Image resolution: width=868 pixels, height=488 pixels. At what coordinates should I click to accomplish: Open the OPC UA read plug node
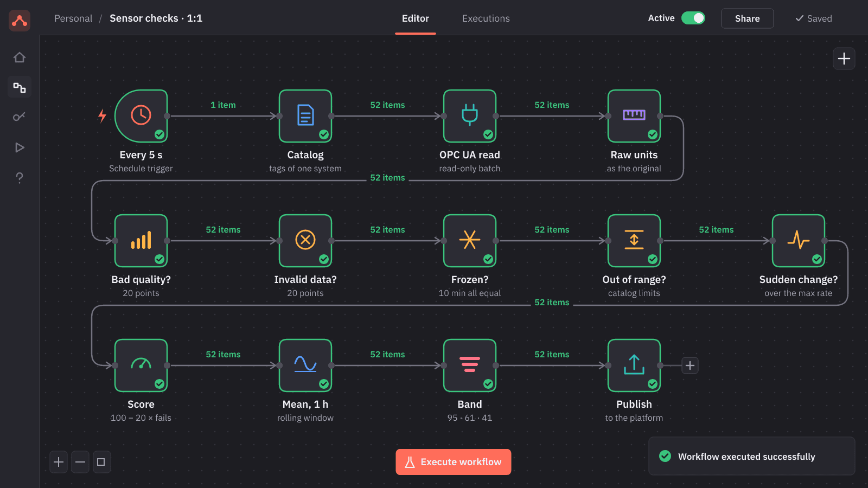[470, 116]
